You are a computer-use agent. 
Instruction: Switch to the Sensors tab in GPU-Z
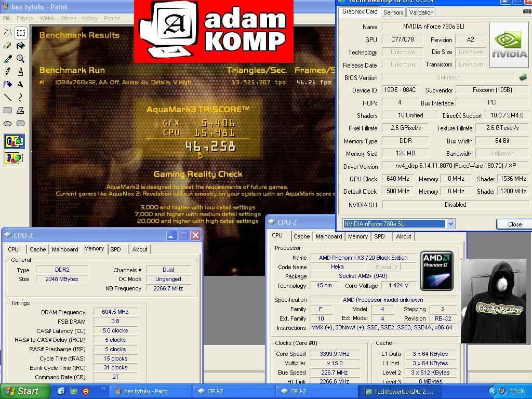393,12
